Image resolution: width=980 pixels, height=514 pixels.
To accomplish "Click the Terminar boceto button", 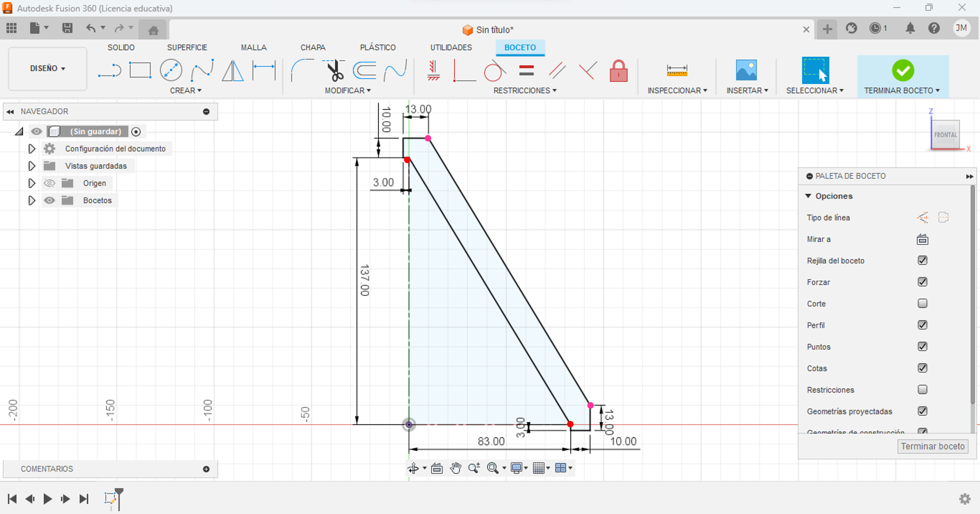I will [x=932, y=446].
